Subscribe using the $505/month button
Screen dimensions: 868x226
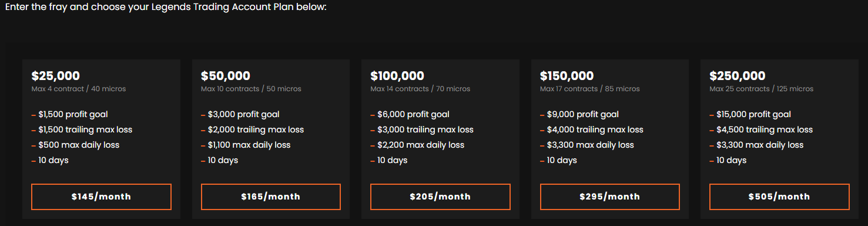pos(779,197)
